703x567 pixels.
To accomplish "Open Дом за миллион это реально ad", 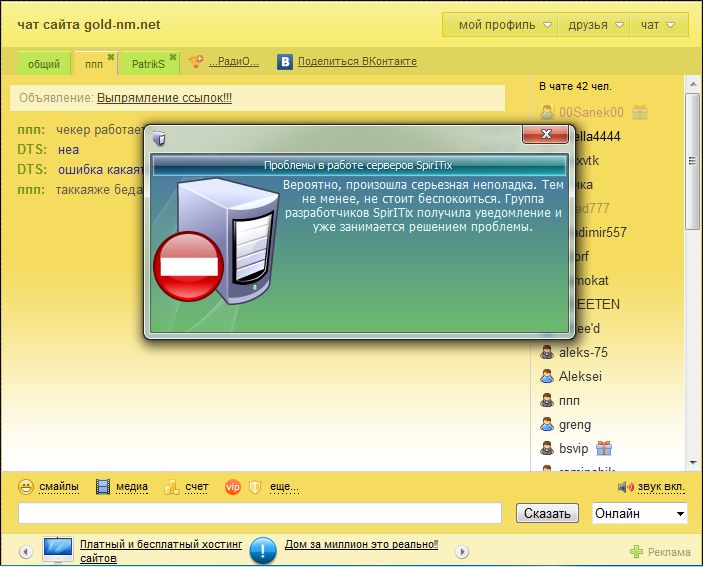I will pos(361,545).
